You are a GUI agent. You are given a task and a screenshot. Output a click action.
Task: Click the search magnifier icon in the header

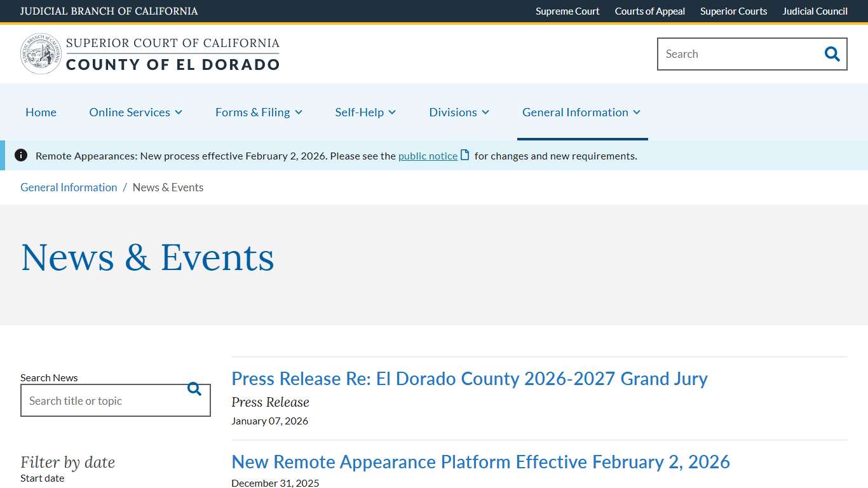(x=832, y=54)
